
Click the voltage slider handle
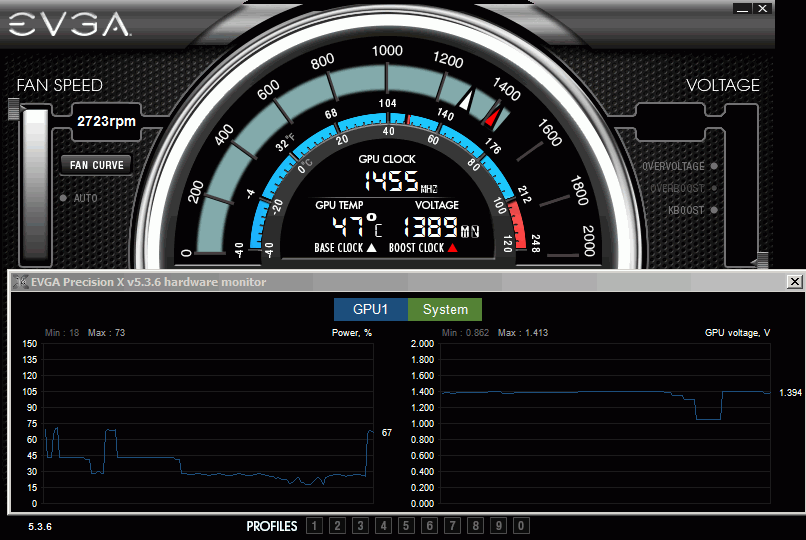762,260
